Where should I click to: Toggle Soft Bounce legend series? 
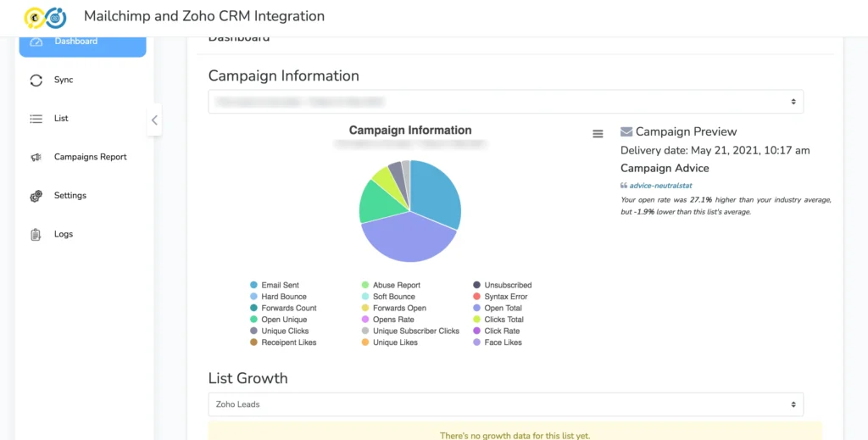click(x=388, y=297)
